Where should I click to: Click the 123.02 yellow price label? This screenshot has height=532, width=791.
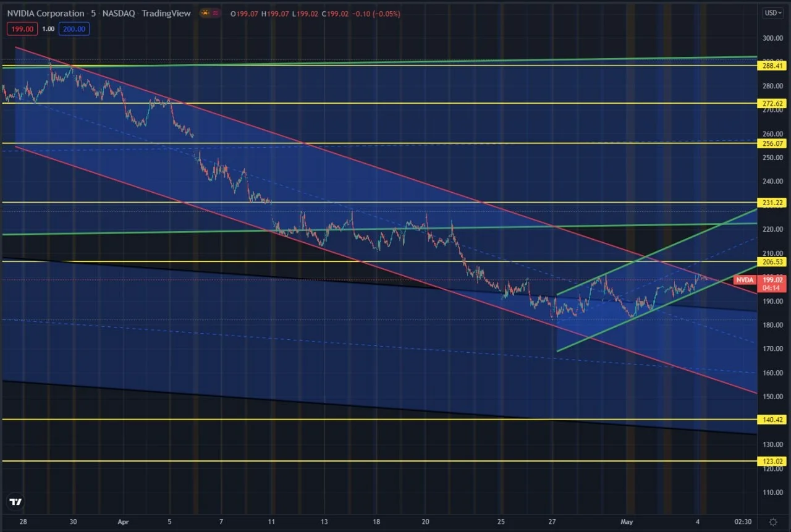pos(771,461)
